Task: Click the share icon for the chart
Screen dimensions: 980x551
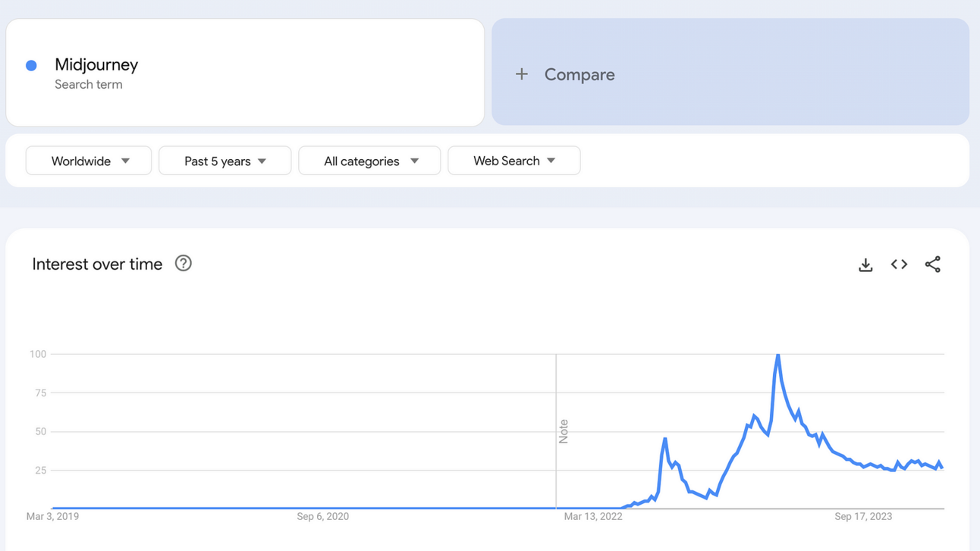Action: [x=932, y=265]
